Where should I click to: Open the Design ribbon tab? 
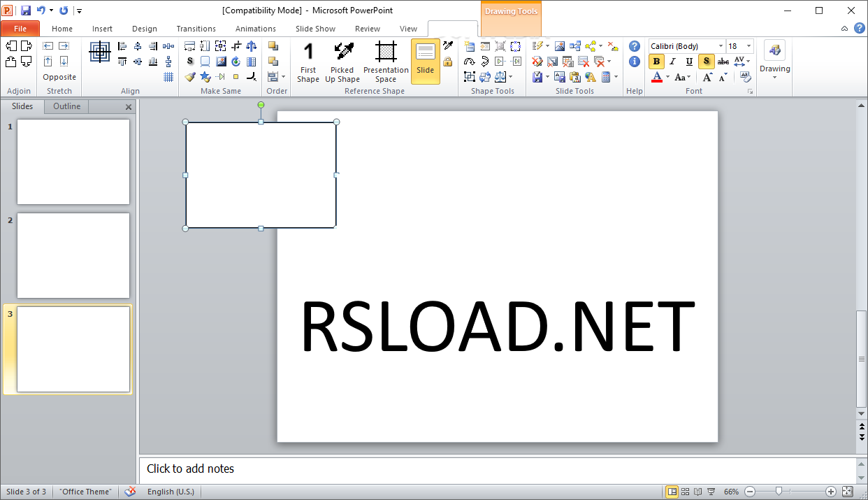click(x=145, y=29)
